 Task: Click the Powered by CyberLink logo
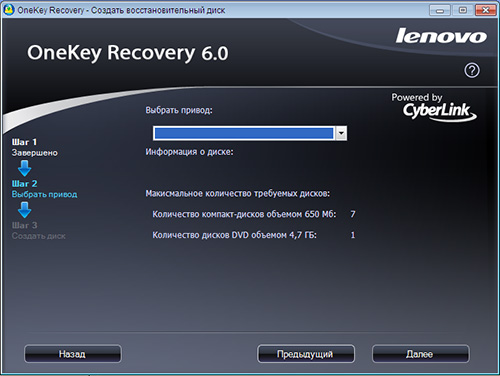434,107
